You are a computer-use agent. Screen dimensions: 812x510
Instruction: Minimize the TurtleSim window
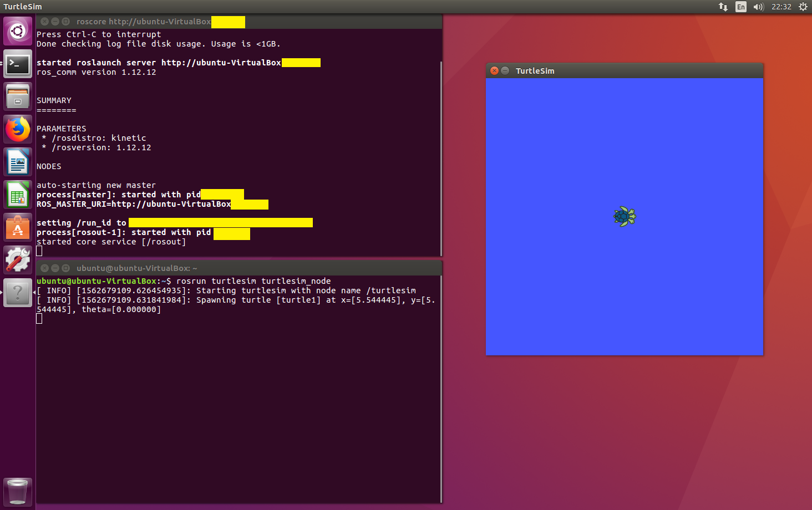coord(505,71)
